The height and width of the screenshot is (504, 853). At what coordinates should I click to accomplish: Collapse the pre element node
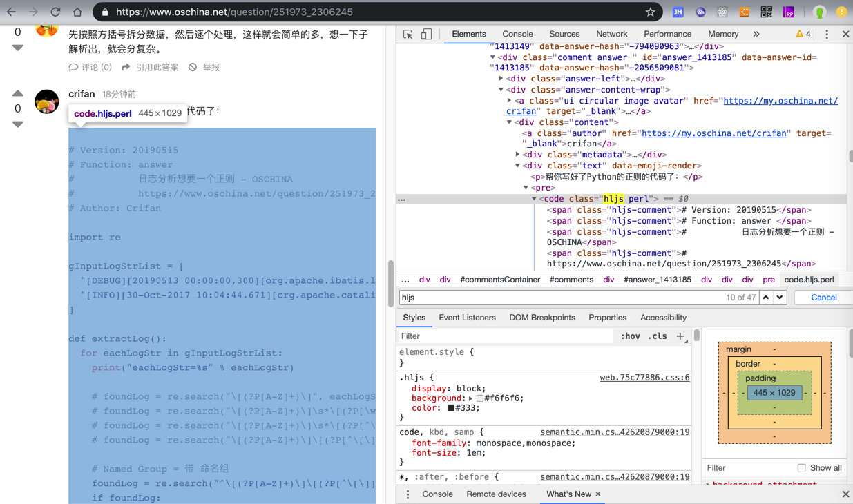coord(526,188)
